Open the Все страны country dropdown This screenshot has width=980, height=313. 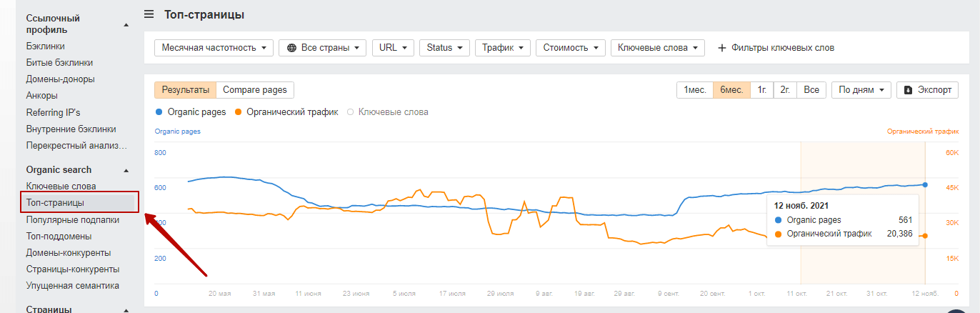click(322, 48)
